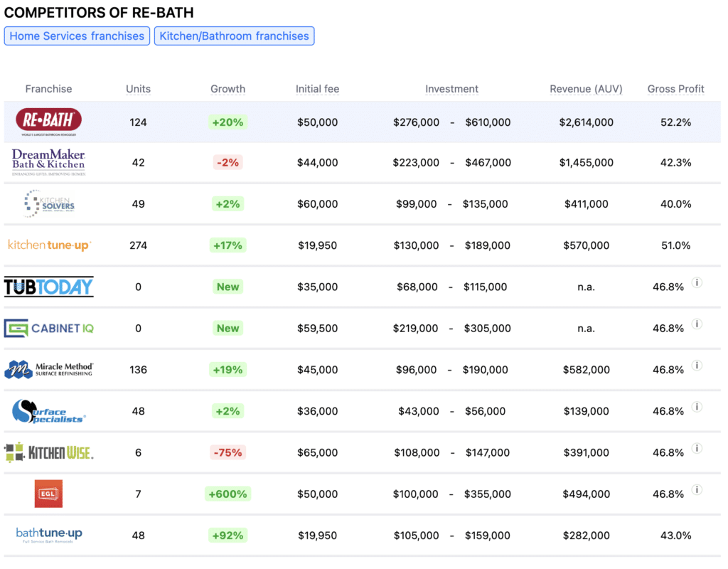Click the 43.0% gross profit value
The width and height of the screenshot is (728, 569).
click(675, 536)
